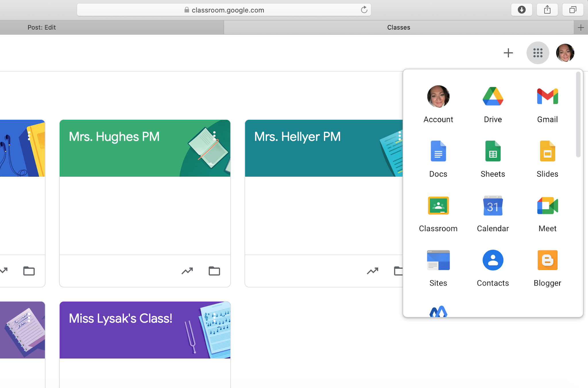Open the three-dot menu on Mrs. Hellyer PM card

click(400, 136)
